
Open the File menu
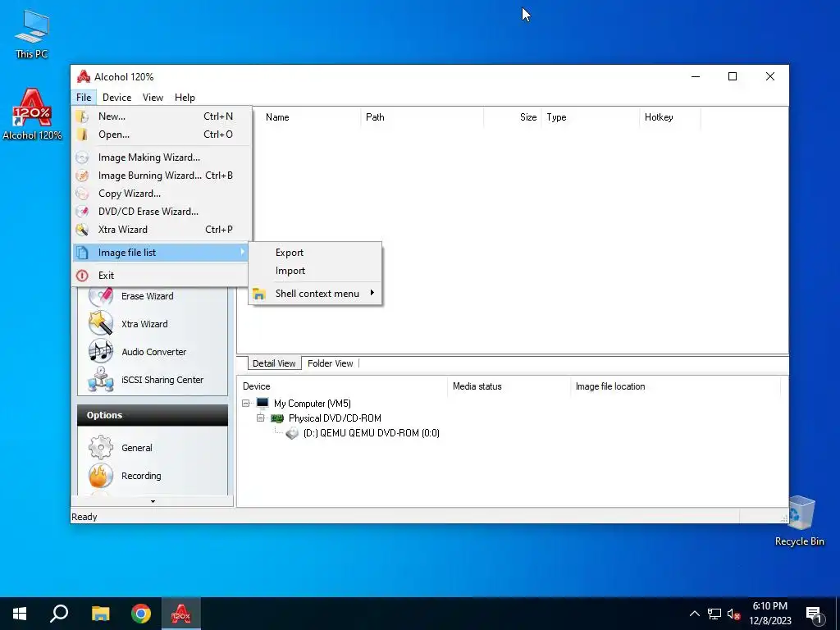click(84, 98)
